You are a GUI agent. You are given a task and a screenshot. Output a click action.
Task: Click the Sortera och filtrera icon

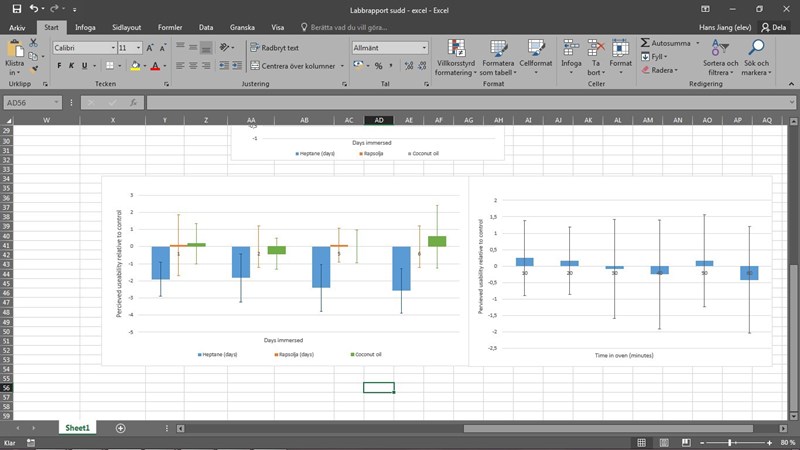coord(719,48)
